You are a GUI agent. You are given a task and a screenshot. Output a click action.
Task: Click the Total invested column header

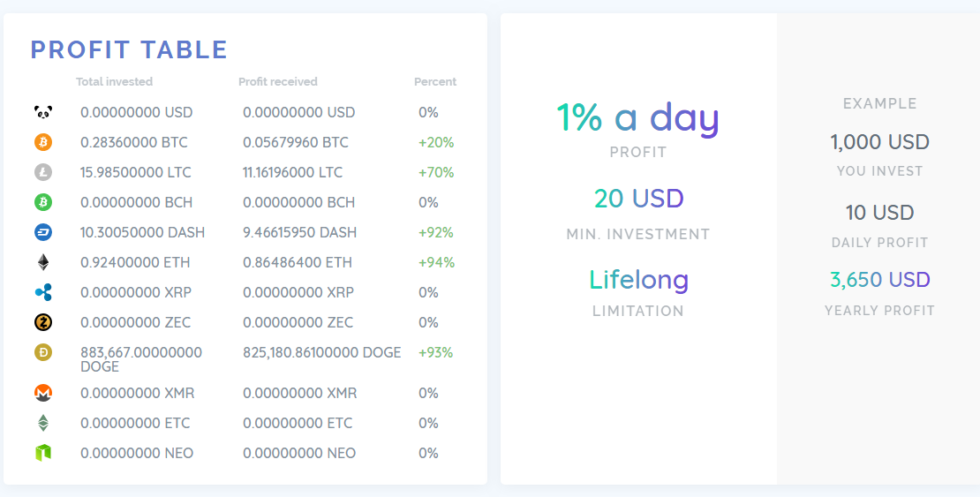click(115, 82)
